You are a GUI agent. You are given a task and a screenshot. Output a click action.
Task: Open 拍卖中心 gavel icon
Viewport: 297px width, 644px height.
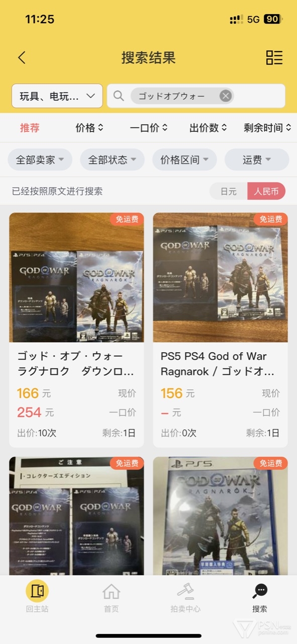185,591
